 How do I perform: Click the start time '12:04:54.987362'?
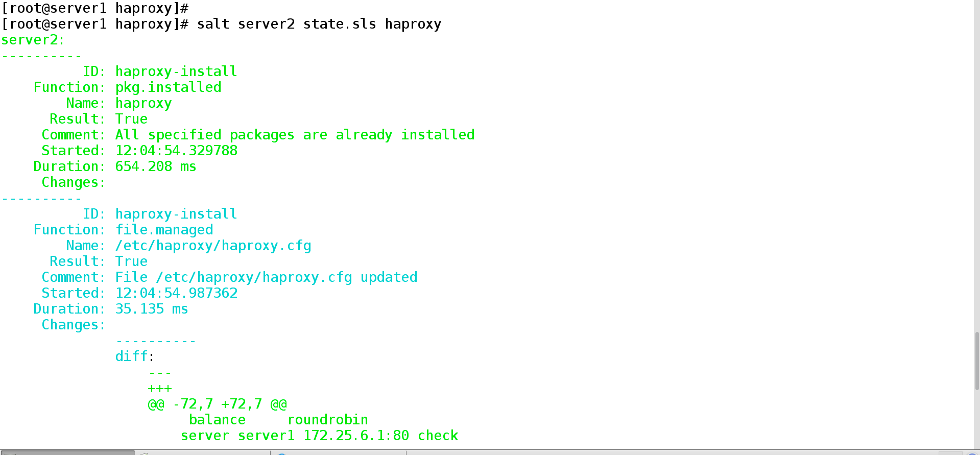[x=176, y=293]
